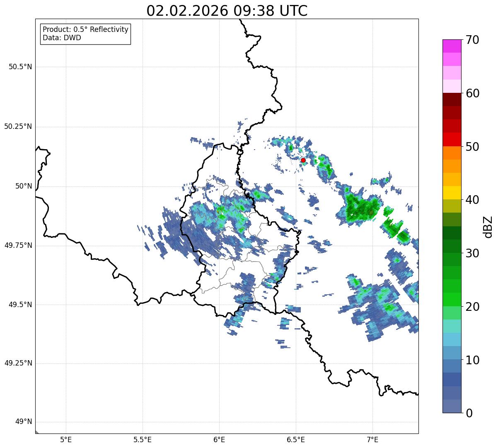Click the '49.5°N' latitude label
498x448 pixels.
[20, 305]
